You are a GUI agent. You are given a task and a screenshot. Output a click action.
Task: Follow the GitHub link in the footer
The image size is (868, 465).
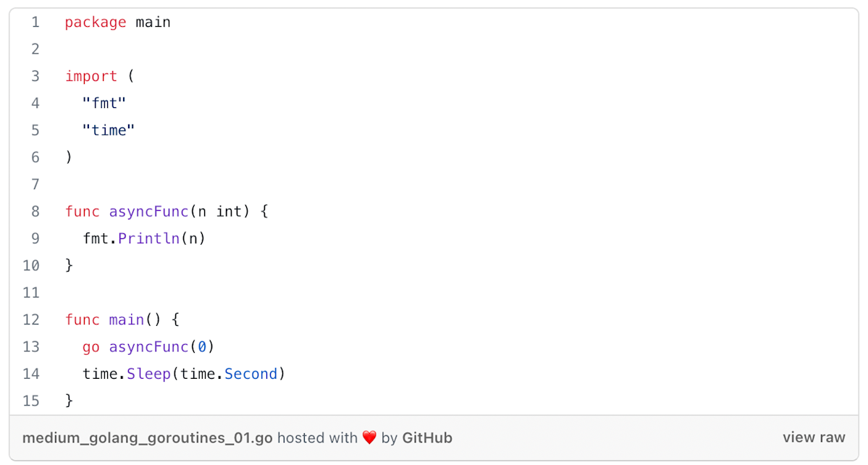tap(427, 438)
